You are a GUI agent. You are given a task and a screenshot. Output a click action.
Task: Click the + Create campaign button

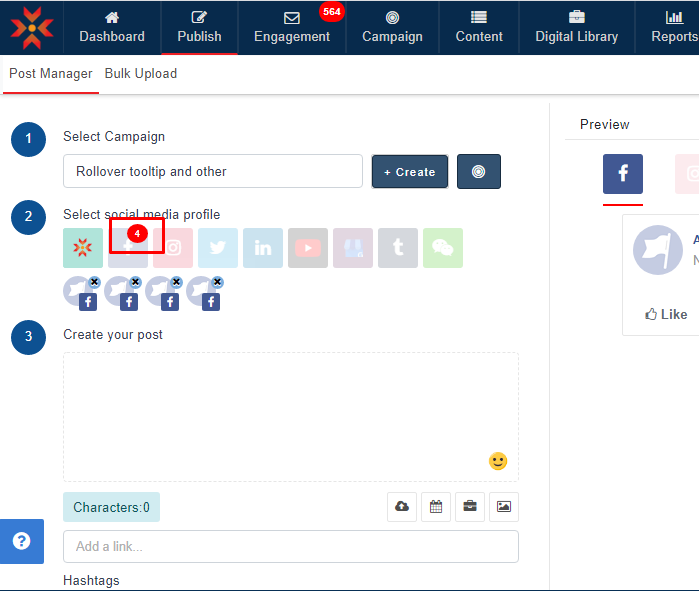(410, 172)
